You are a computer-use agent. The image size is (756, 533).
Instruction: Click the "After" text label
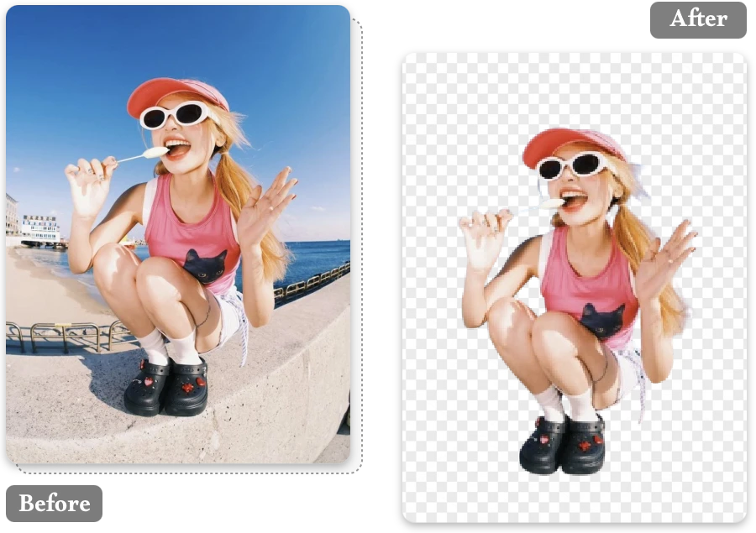(698, 18)
